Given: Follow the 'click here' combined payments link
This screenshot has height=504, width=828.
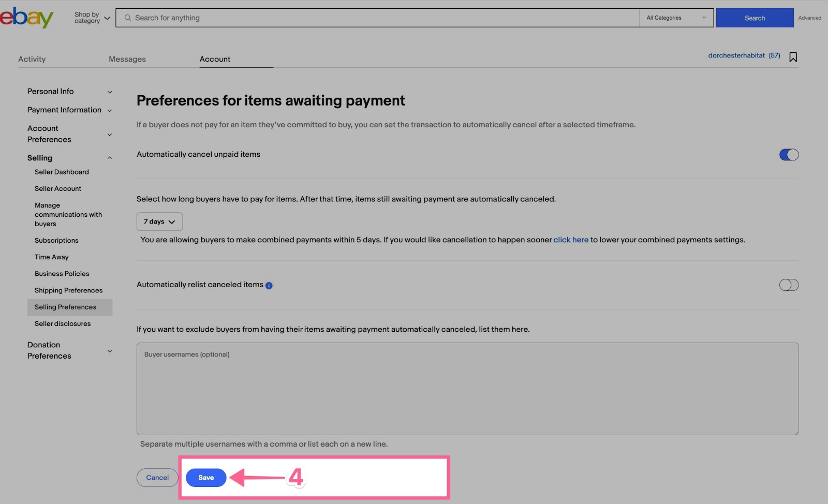Looking at the screenshot, I should pyautogui.click(x=571, y=240).
